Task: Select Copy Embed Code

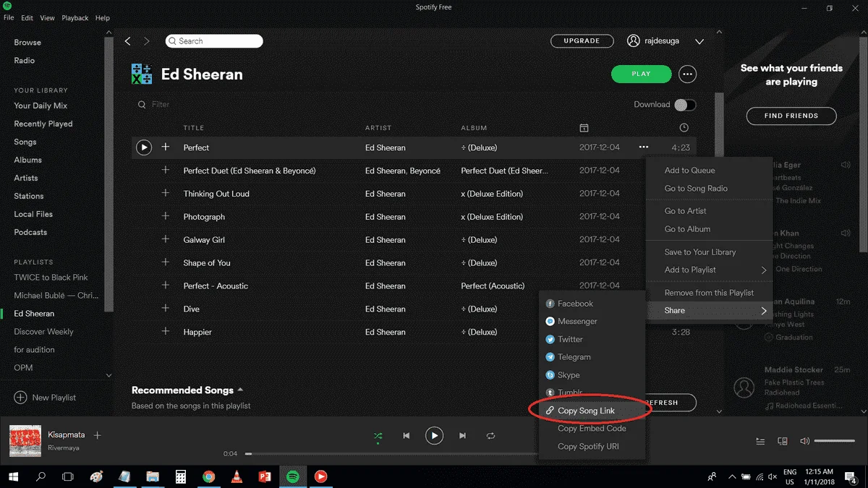Action: pos(591,429)
